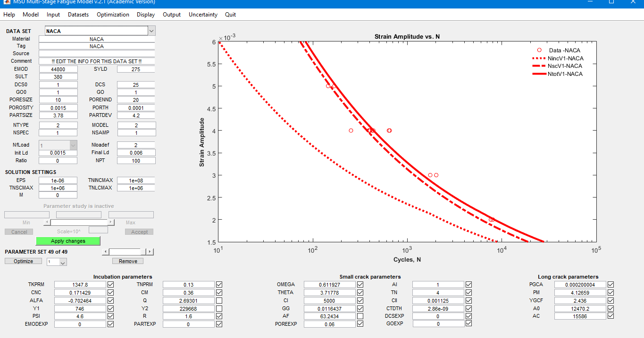Viewport: 644px width, 338px height.
Task: Click the SULT input field
Action: pyautogui.click(x=58, y=77)
